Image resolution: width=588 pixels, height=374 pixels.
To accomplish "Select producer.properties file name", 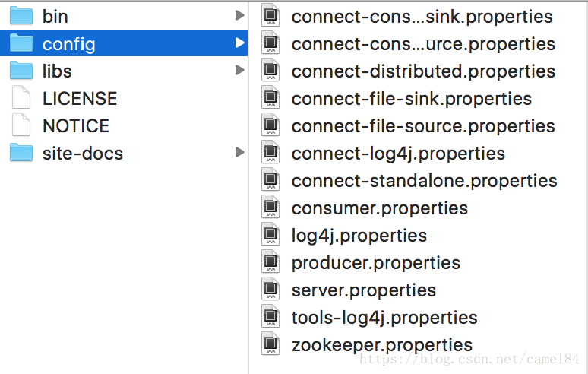I will pos(376,263).
